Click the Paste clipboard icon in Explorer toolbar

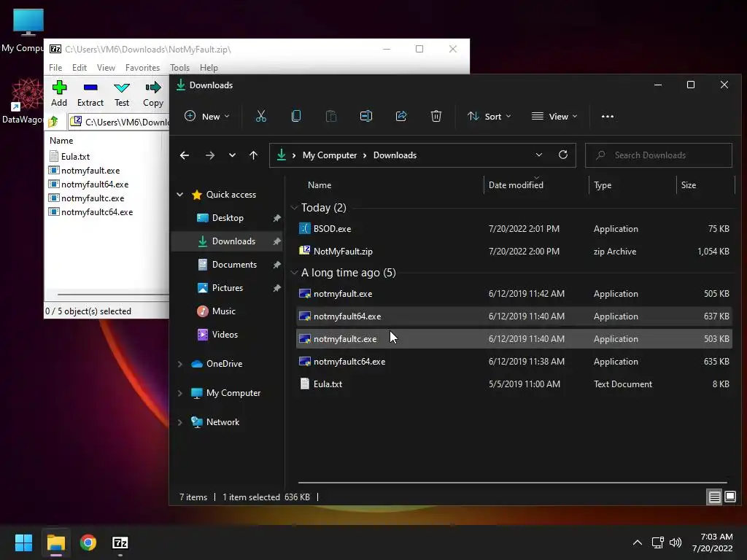pos(331,116)
